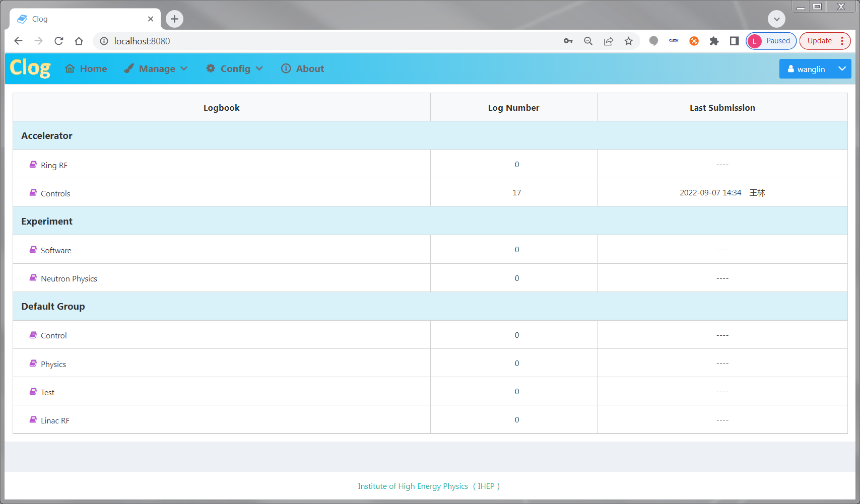This screenshot has width=860, height=504.
Task: Reload the current page
Action: [x=59, y=41]
